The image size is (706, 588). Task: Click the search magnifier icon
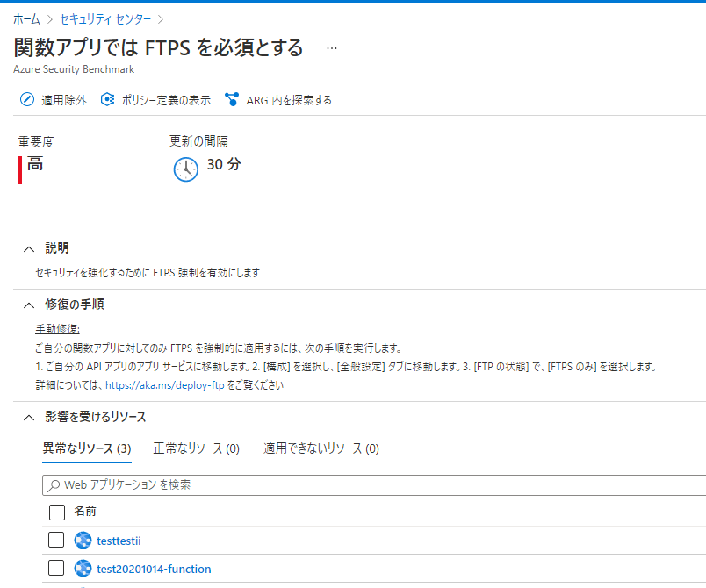tap(54, 485)
